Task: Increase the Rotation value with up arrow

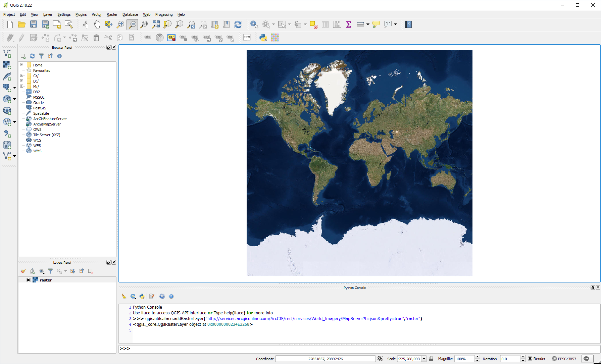Action: (523, 357)
